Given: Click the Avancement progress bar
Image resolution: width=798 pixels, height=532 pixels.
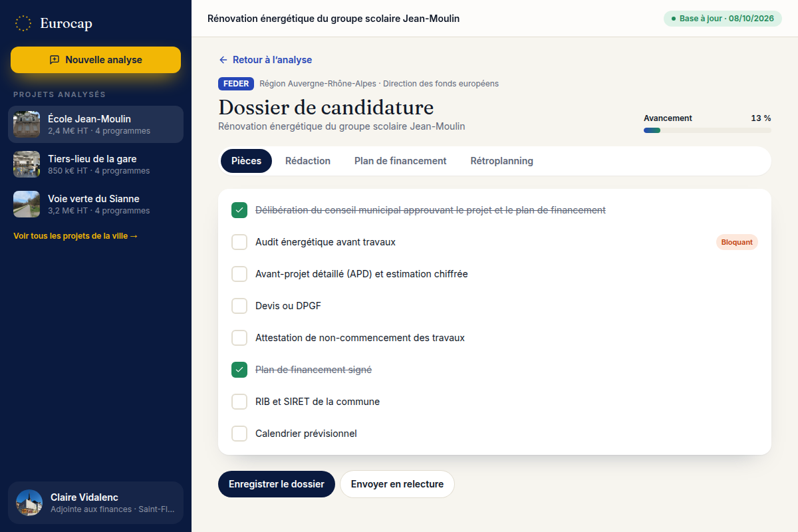Looking at the screenshot, I should (x=708, y=130).
